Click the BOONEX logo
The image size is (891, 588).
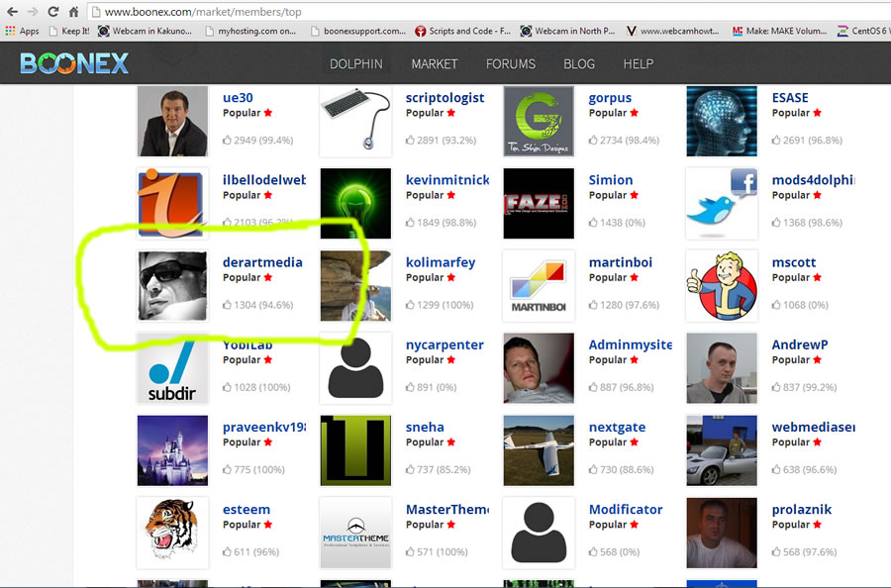(74, 63)
